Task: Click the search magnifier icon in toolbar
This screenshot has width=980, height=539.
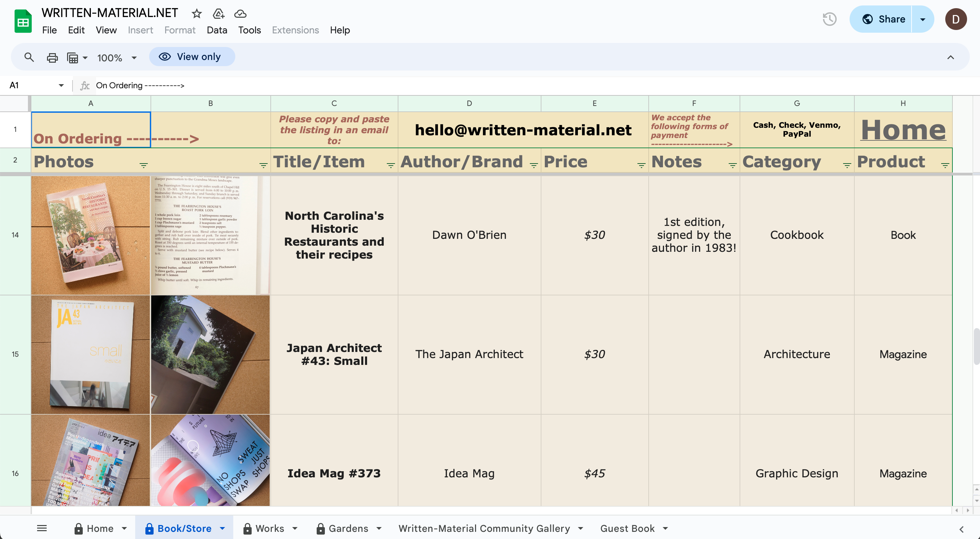Action: [29, 57]
